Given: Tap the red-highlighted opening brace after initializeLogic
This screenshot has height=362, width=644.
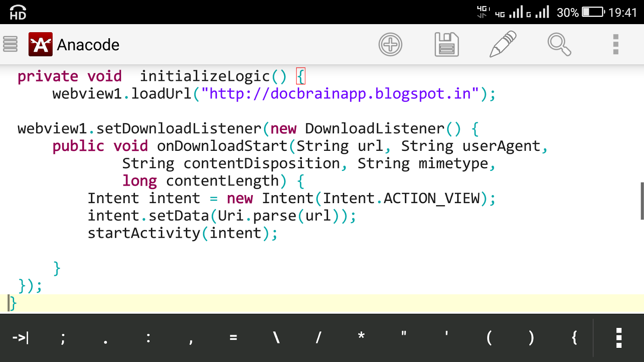Looking at the screenshot, I should tap(300, 76).
